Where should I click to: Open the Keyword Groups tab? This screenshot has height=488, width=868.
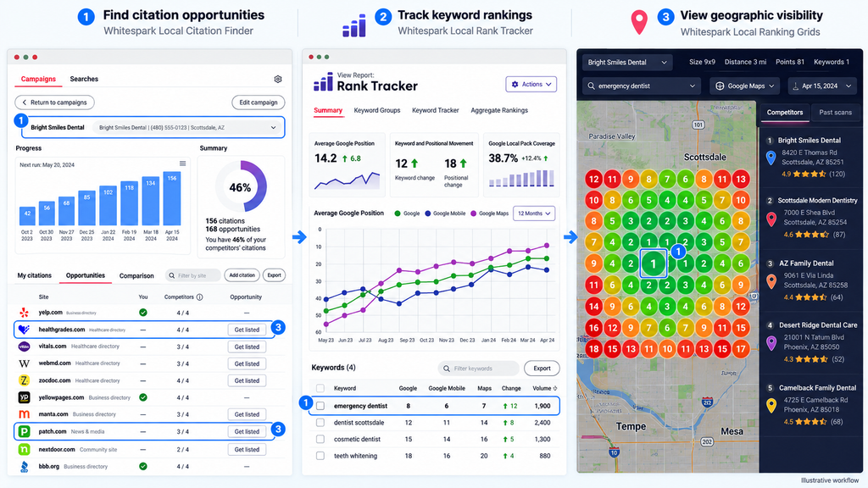[377, 111]
